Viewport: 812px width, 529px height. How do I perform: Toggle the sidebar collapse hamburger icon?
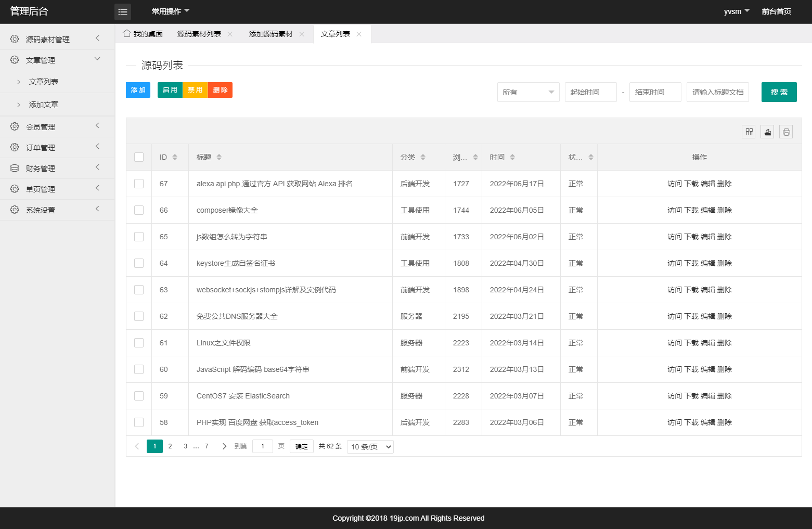123,11
